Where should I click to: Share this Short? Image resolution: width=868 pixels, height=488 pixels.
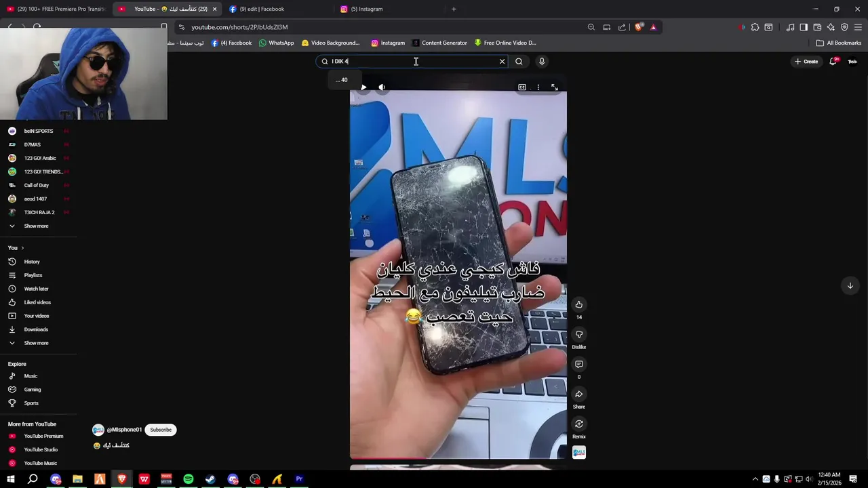[579, 394]
